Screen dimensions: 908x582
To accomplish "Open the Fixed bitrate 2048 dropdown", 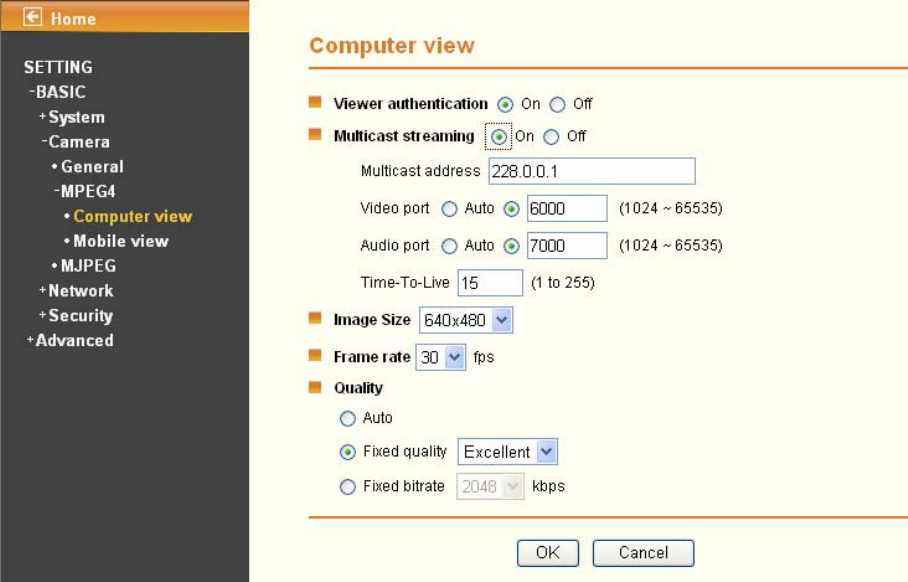I will [490, 486].
